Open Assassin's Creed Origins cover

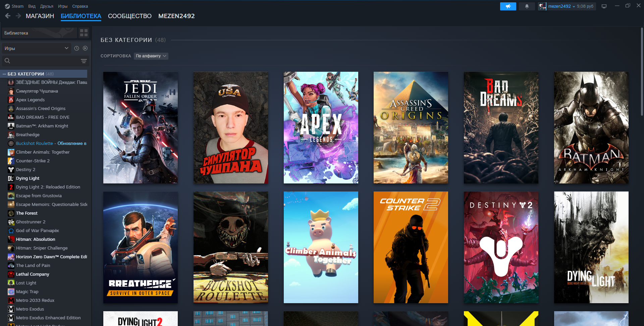pyautogui.click(x=411, y=127)
